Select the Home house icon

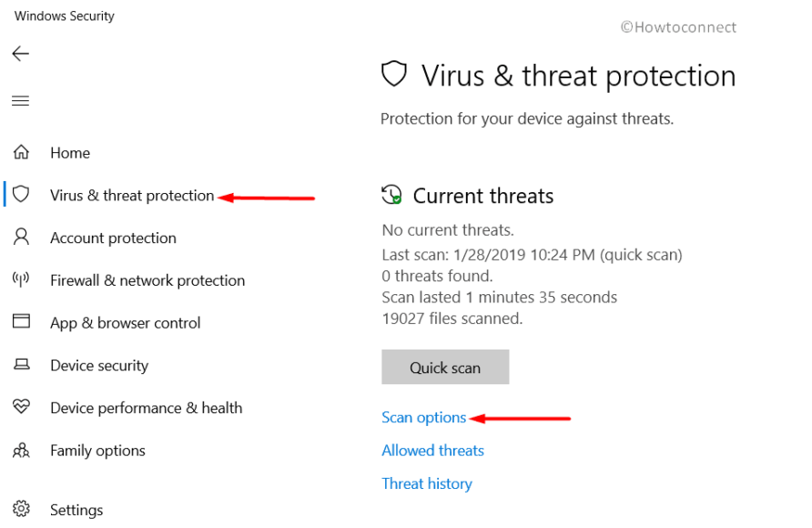tap(20, 152)
